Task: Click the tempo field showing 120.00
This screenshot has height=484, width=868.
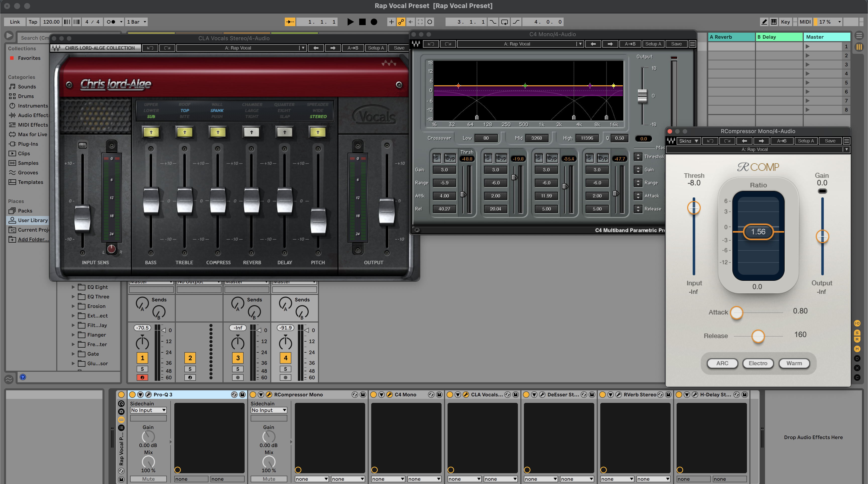Action: [51, 22]
